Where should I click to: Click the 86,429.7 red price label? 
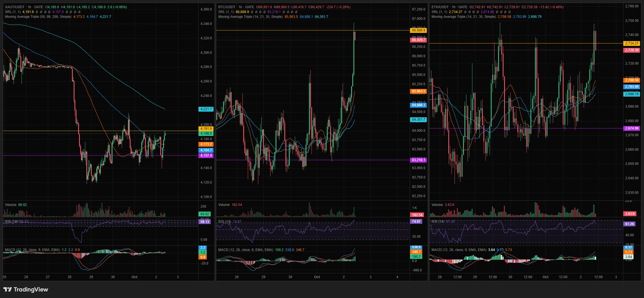(x=418, y=40)
